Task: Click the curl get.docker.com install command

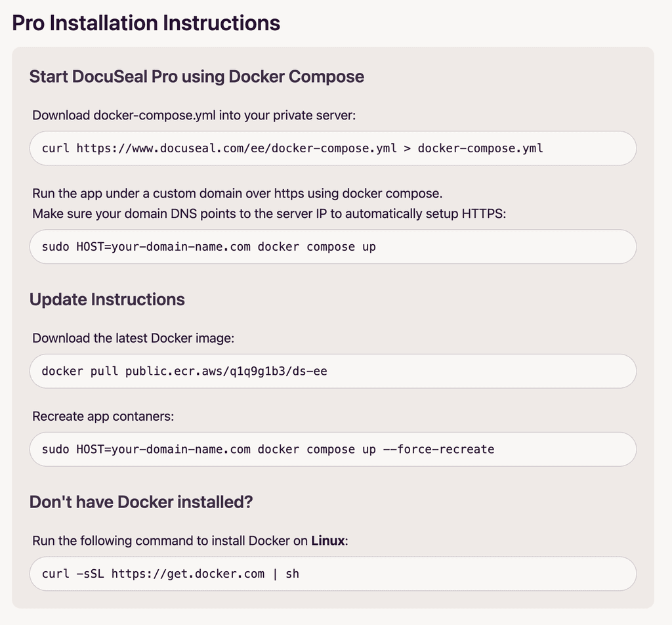Action: click(333, 574)
